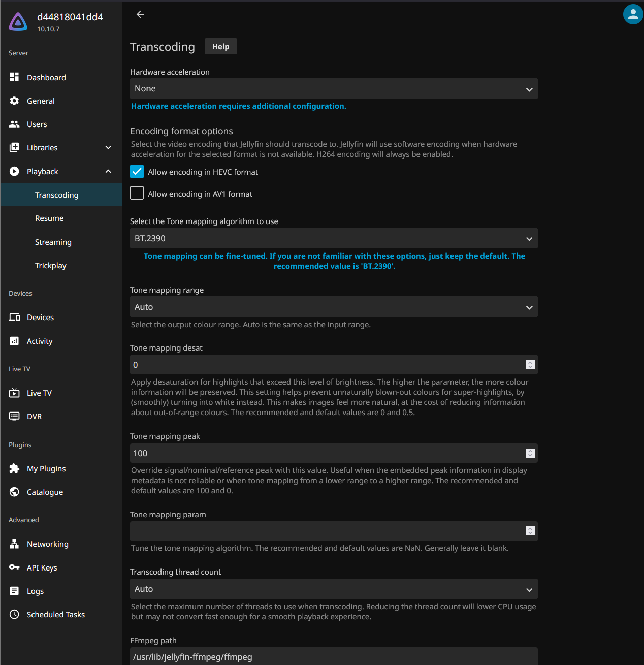Click the API Keys key icon
Screen dimensions: 644x665
[x=14, y=567]
